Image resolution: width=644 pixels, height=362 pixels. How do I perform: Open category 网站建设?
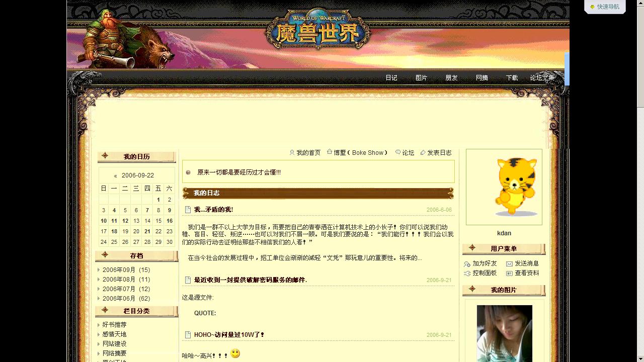click(x=115, y=344)
